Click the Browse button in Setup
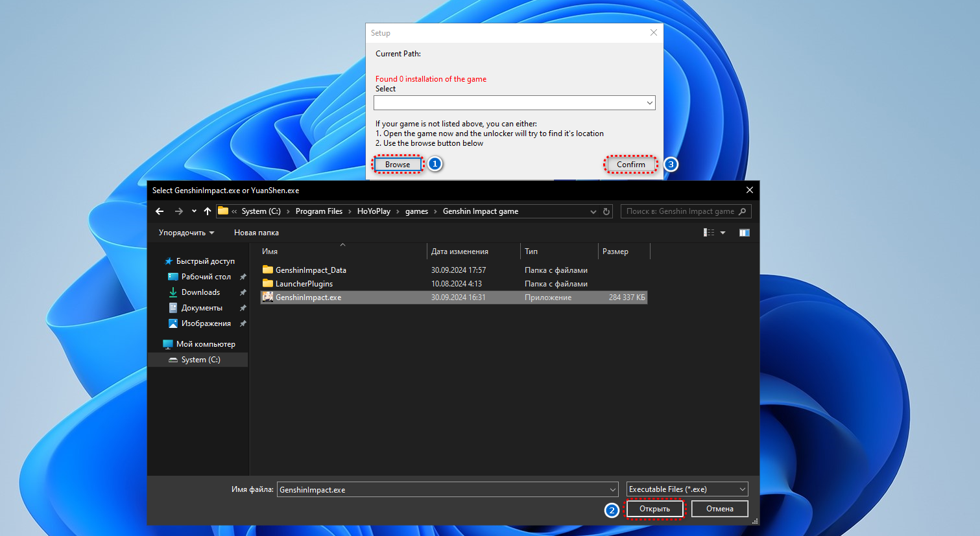Screen dimensions: 980x536 pyautogui.click(x=398, y=165)
